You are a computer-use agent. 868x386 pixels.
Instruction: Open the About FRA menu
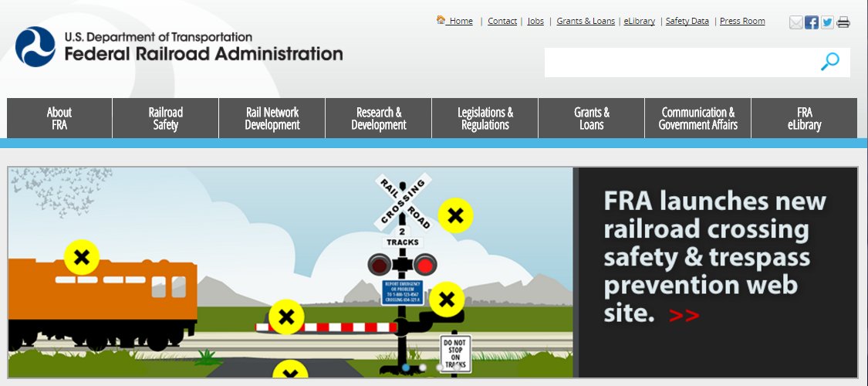59,118
